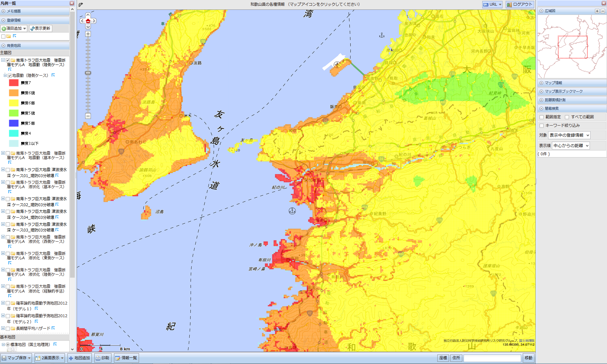
Task: Open the 表示順 sort order dropdown
Action: 571,146
